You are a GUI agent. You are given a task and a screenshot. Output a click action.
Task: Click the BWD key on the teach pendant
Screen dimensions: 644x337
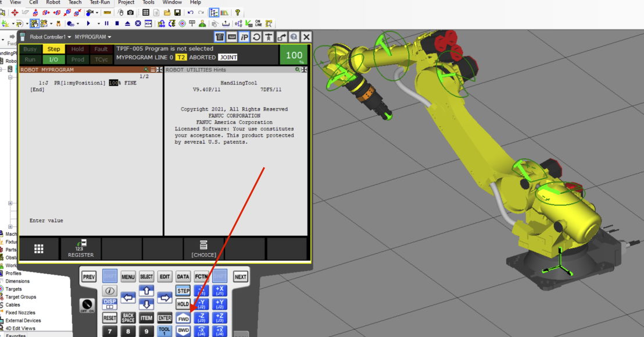183,331
